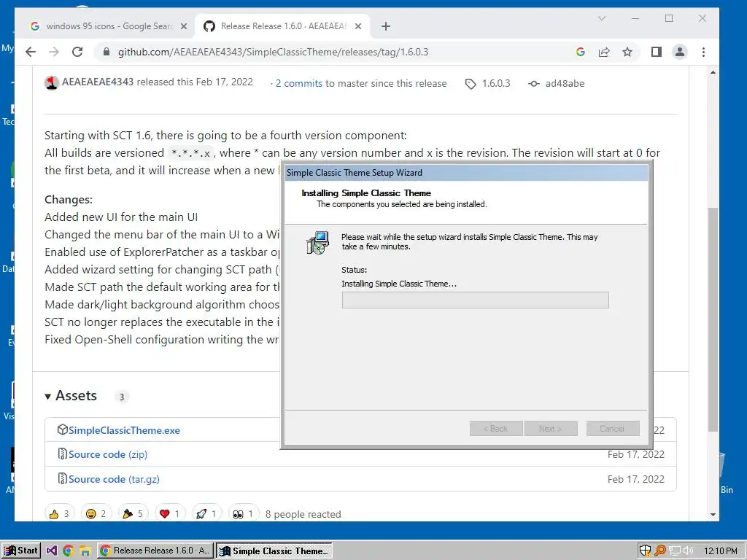Toggle the eyes reaction
Image resolution: width=747 pixels, height=560 pixels.
(x=243, y=514)
